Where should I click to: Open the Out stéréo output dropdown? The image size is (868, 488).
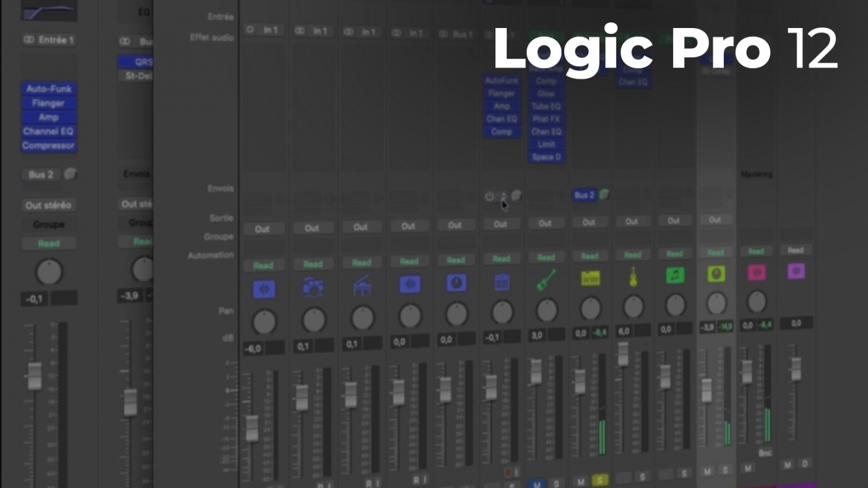pos(48,205)
